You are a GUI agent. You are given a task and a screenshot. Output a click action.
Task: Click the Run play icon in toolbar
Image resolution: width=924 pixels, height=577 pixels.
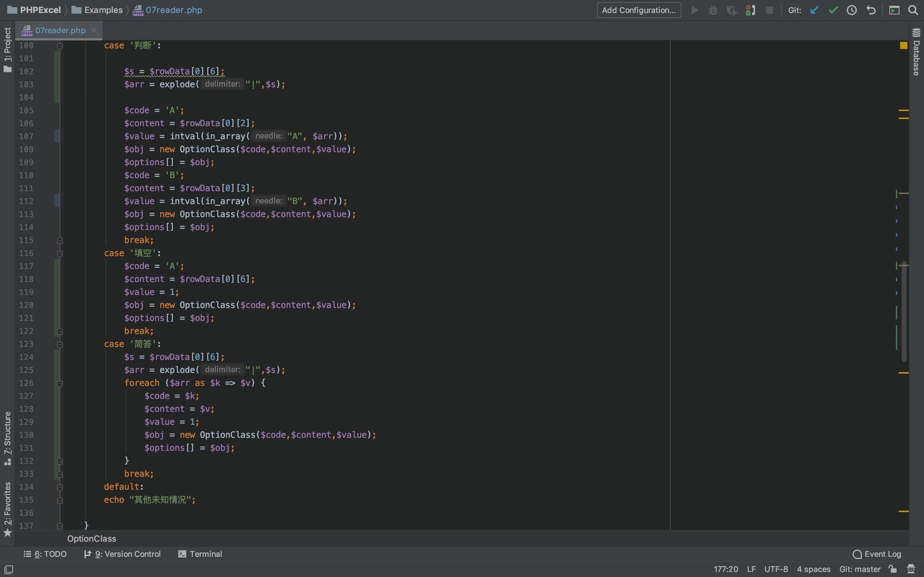coord(694,10)
